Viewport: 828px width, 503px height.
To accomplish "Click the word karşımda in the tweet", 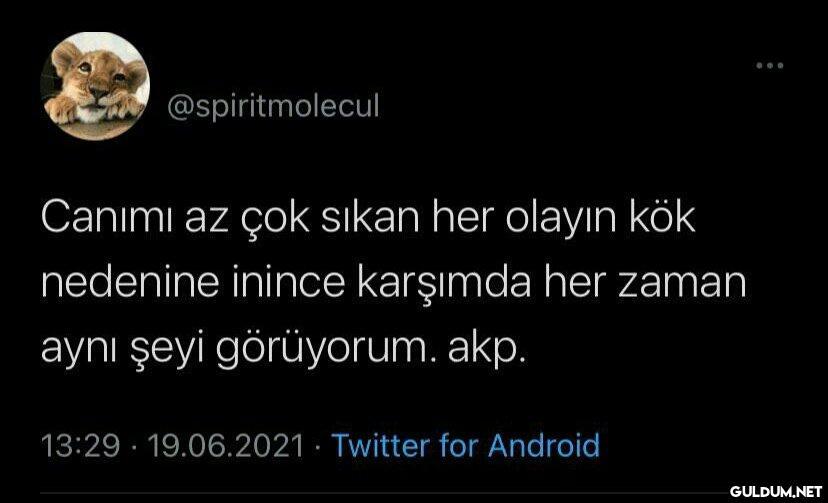I will click(445, 283).
